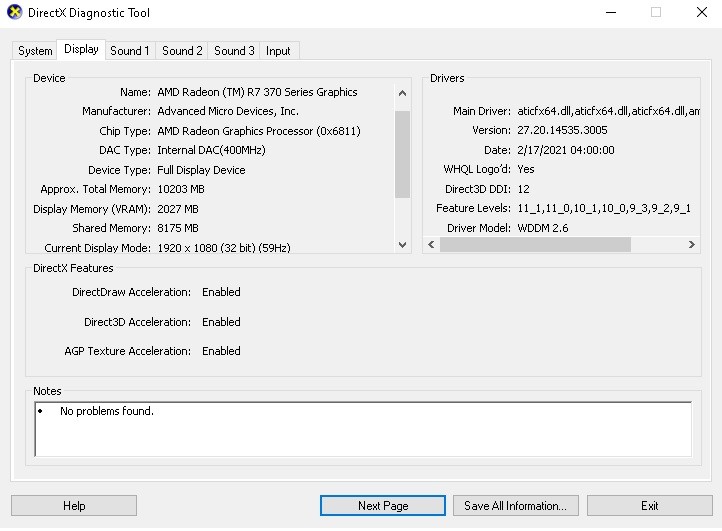Click VRAM value '2027 MB'
This screenshot has width=722, height=531.
click(178, 209)
